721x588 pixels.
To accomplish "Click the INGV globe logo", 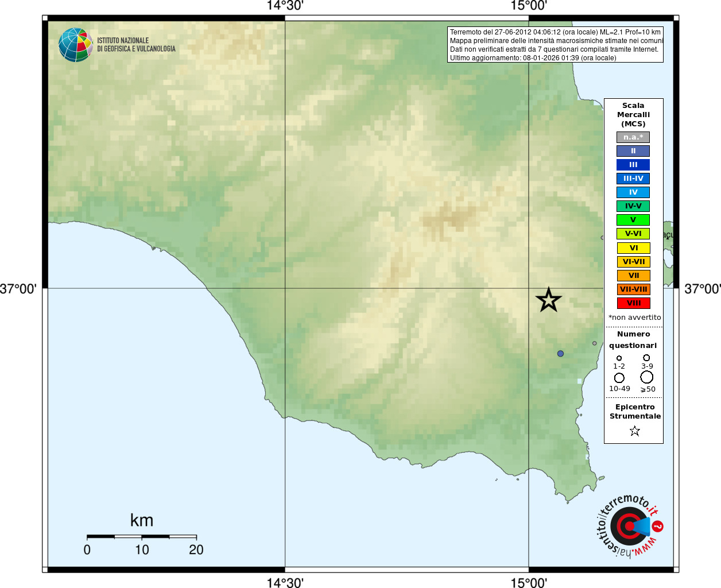I will [75, 45].
